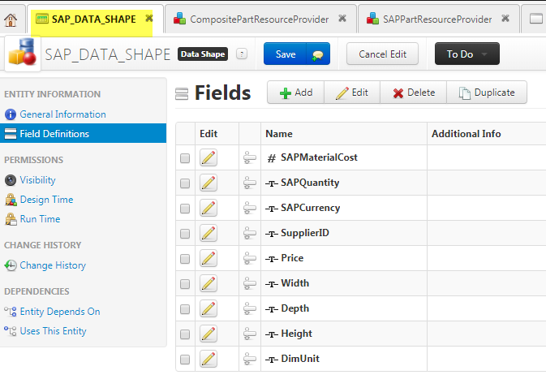Close the SAP_DATA_SHAPE tab
The image size is (546, 392).
pos(149,18)
